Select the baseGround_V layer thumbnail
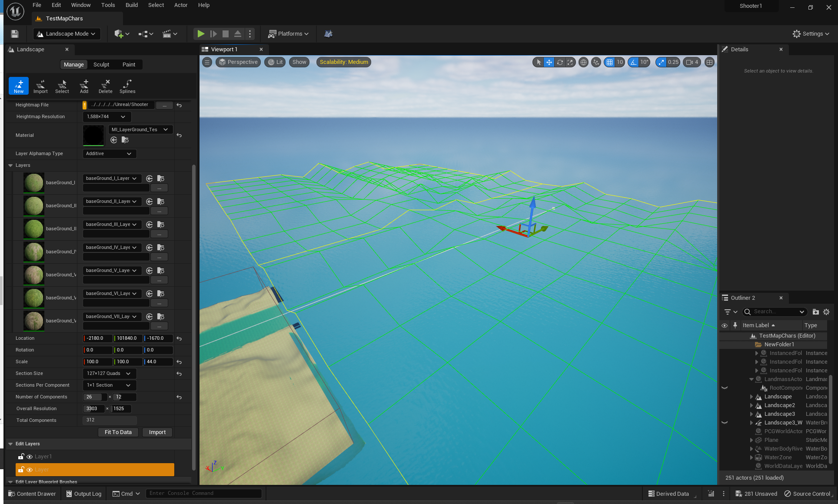The image size is (838, 504). [33, 275]
